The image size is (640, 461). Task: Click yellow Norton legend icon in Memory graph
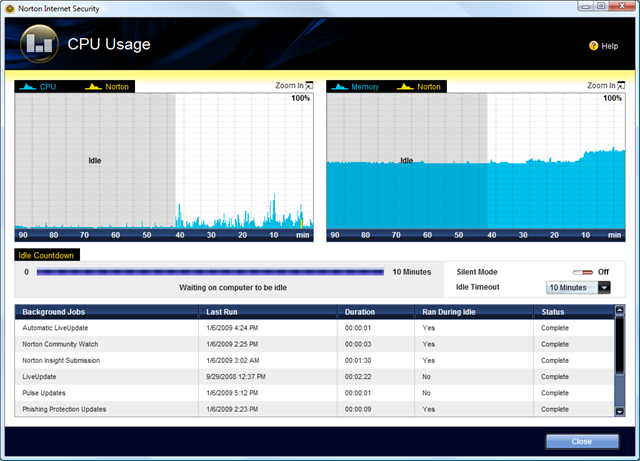tap(405, 87)
